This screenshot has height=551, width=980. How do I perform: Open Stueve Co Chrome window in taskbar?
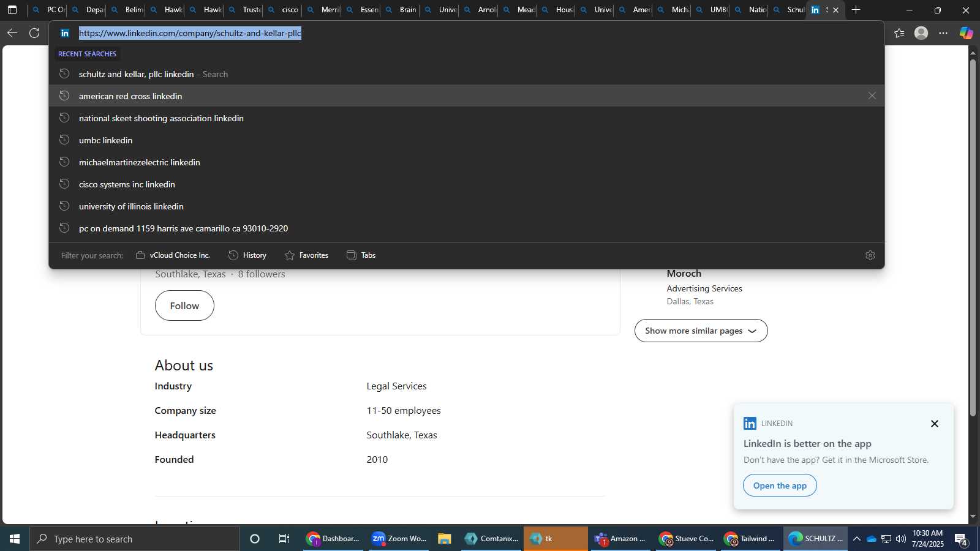(686, 539)
